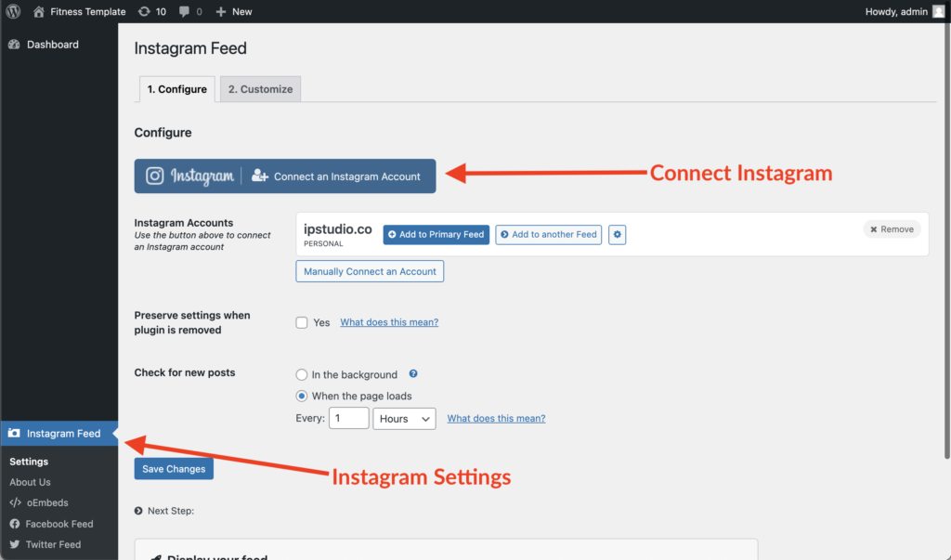The height and width of the screenshot is (560, 951).
Task: Click the gear icon next to ipstudio.co
Action: pos(617,234)
